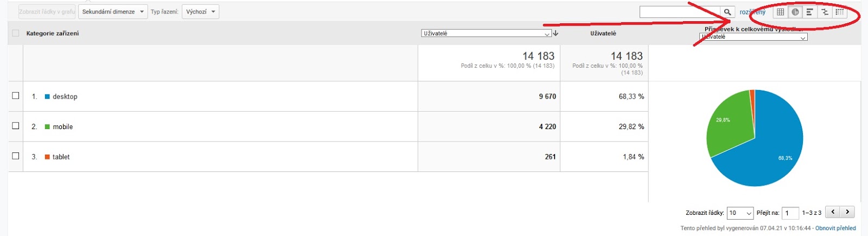
Task: Tick the desktop row checkbox
Action: (16, 95)
